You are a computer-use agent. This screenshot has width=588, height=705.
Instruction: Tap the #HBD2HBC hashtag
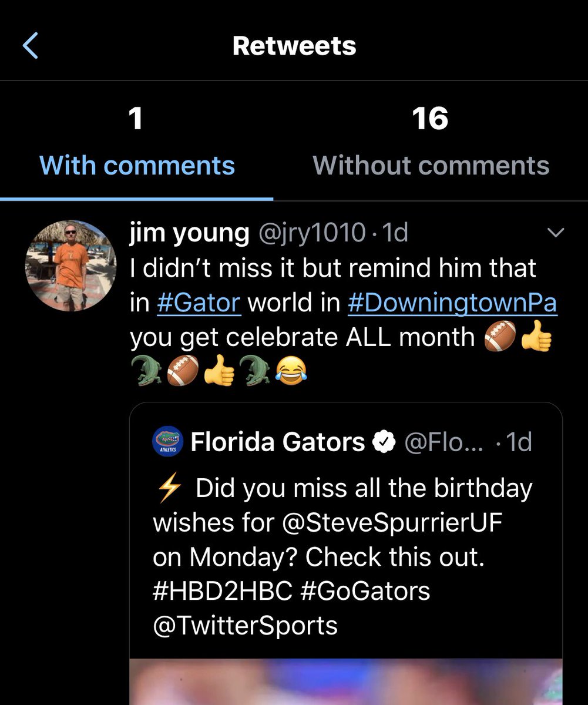(223, 591)
